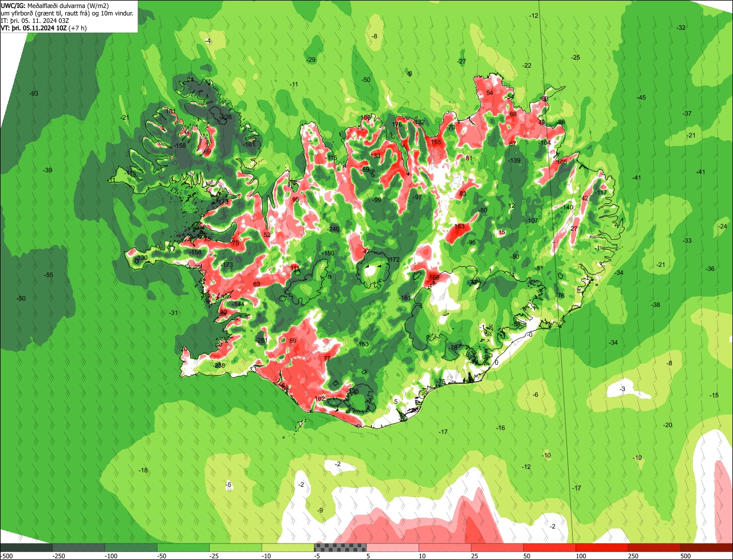Click the '83' value in the red patch

(x=463, y=194)
